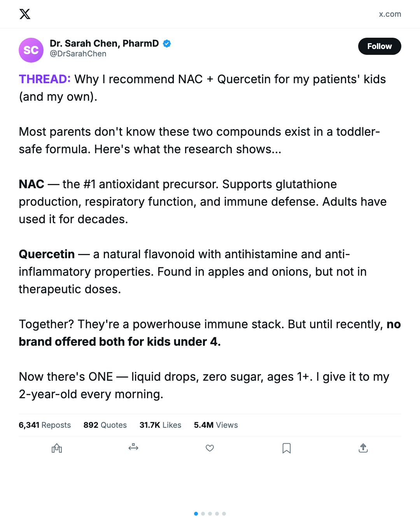View the 892 Quotes list

(105, 425)
